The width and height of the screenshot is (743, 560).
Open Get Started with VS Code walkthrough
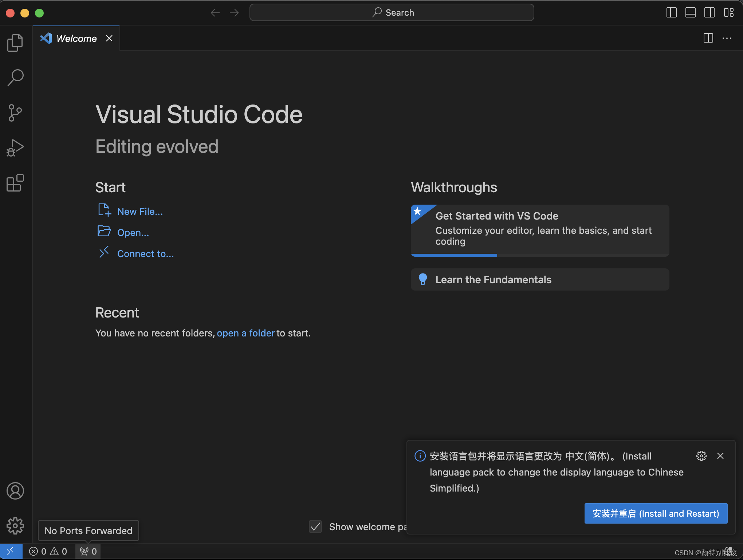540,230
